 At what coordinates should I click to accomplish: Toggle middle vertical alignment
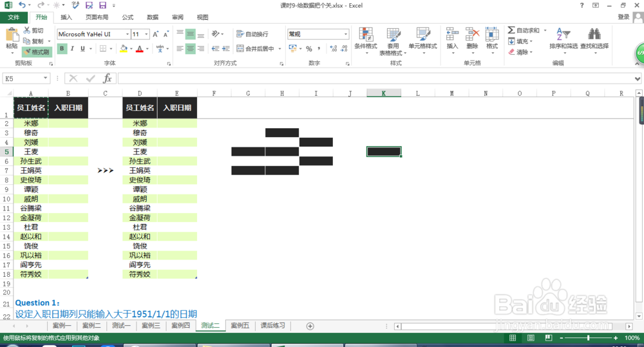(190, 33)
